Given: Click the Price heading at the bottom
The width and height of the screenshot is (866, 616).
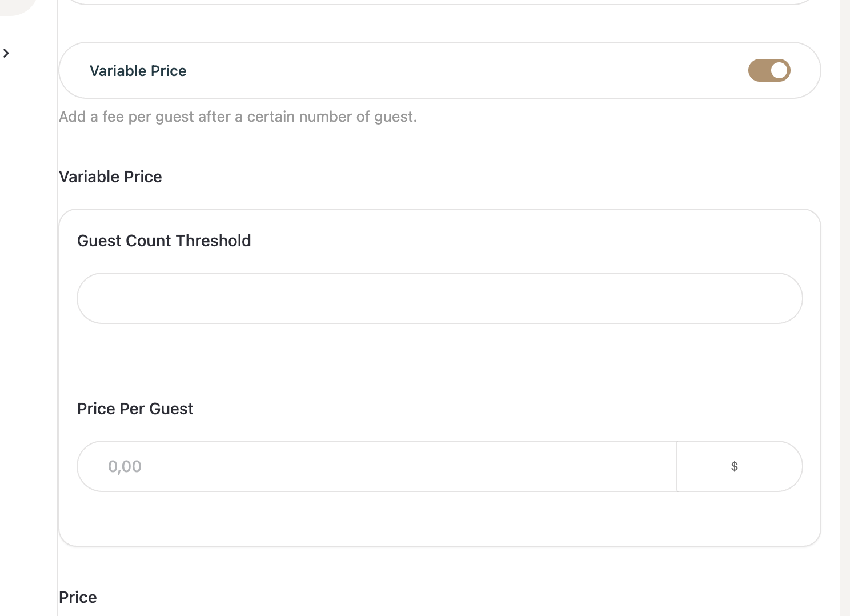Looking at the screenshot, I should click(78, 597).
